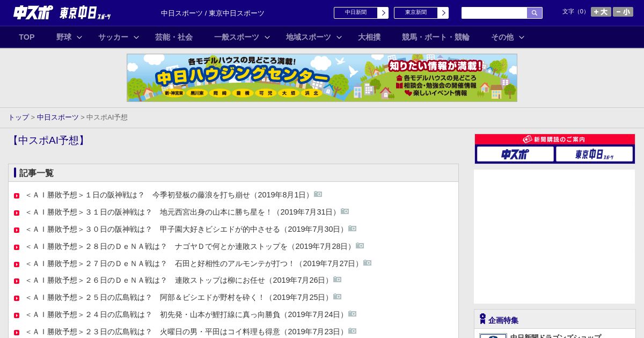Open article about 26日のDeNA戦 柳
Screen dimensions: 644x338
[x=179, y=280]
